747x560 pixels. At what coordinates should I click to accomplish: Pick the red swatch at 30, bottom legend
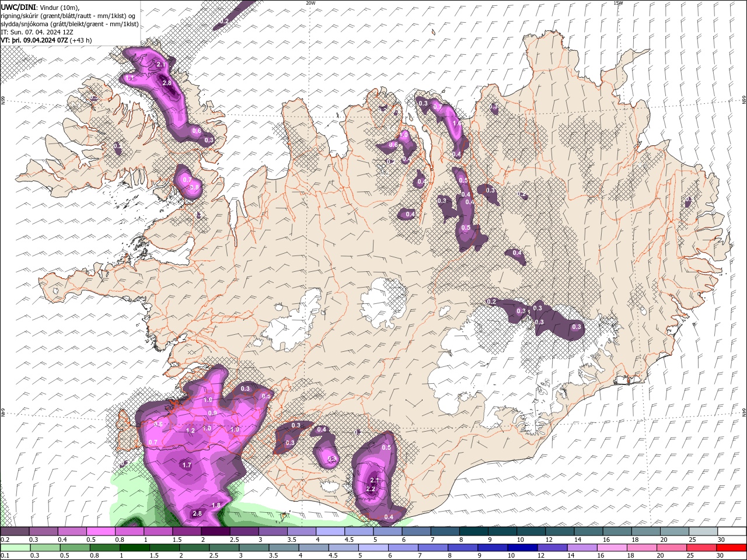pyautogui.click(x=731, y=548)
